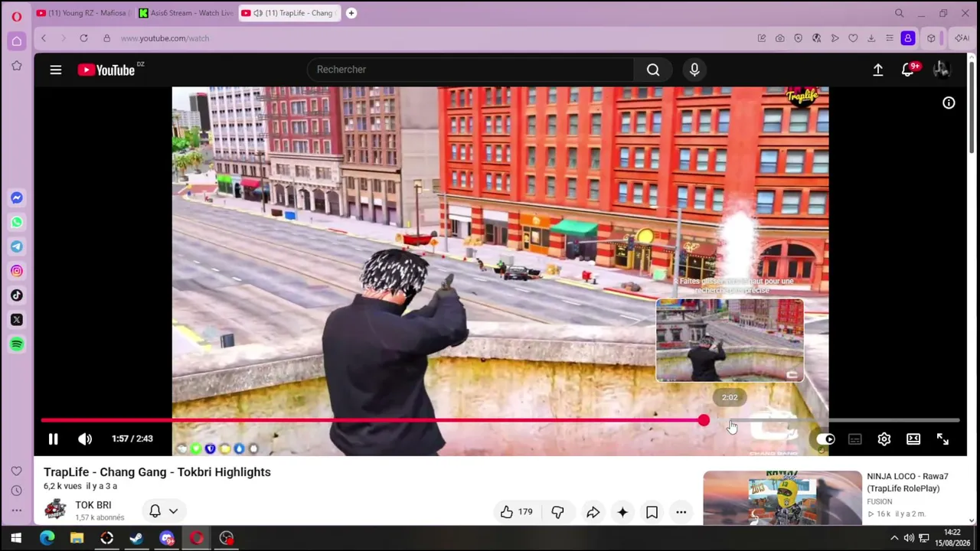
Task: Open Spotify in the Opera sidebar
Action: tap(16, 344)
